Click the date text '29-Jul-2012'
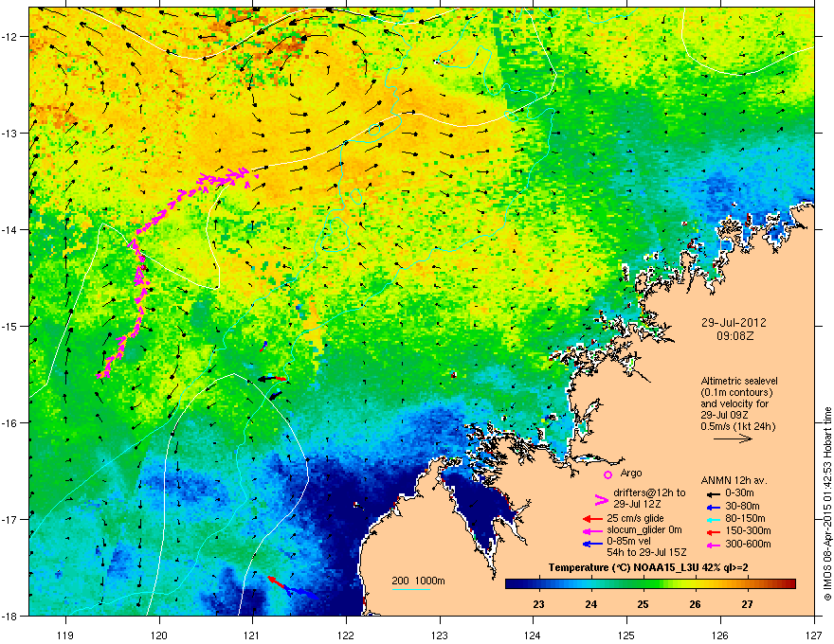This screenshot has height=644, width=834. [x=734, y=323]
